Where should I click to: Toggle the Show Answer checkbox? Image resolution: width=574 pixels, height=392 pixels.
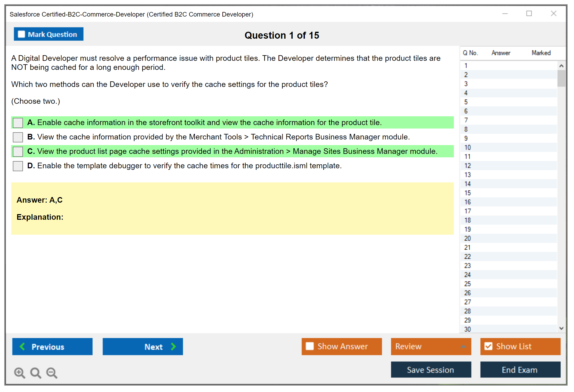[x=310, y=346]
